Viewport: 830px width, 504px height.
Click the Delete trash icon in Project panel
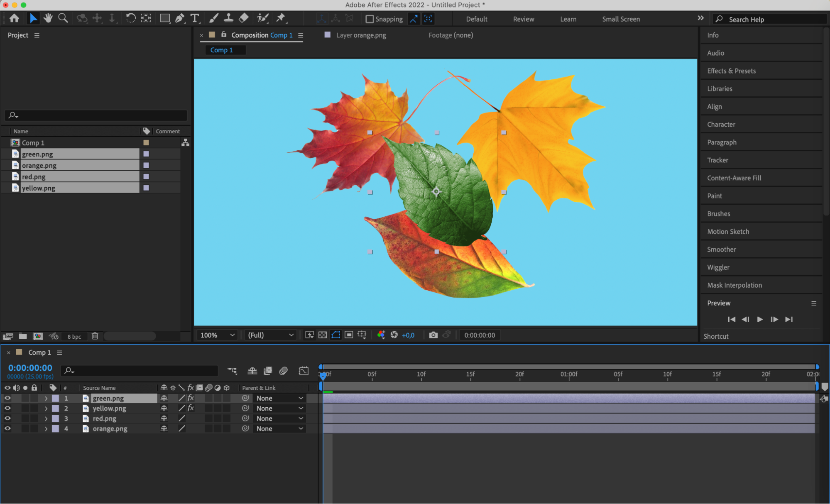[x=95, y=336]
